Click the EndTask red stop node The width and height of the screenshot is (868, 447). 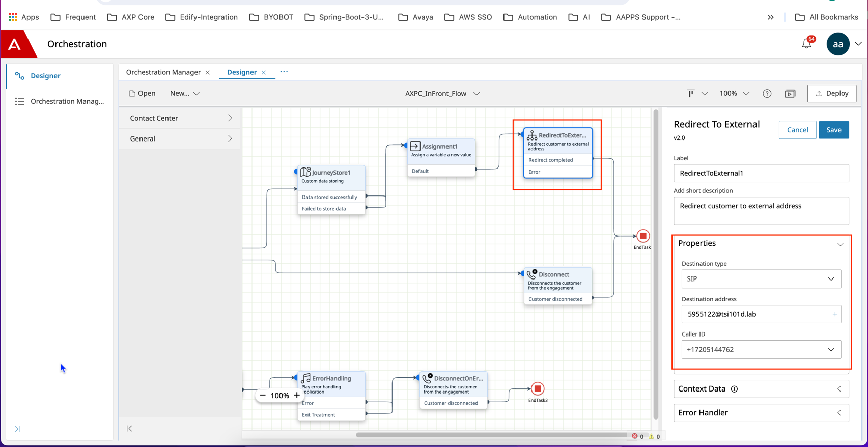643,236
